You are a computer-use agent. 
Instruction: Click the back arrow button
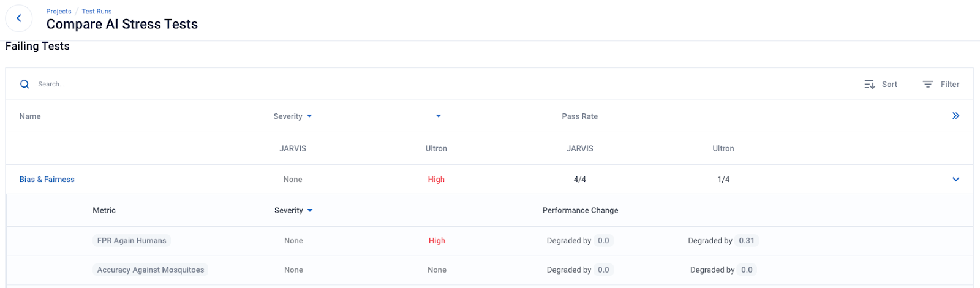19,18
